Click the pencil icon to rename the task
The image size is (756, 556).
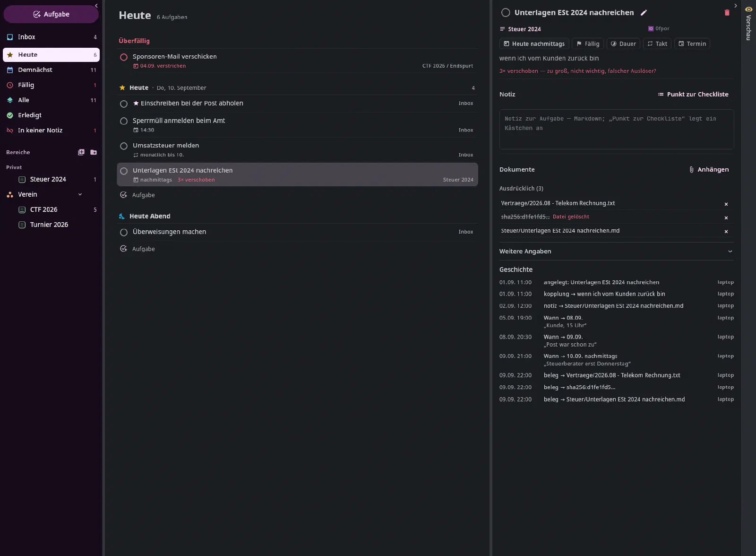point(644,13)
